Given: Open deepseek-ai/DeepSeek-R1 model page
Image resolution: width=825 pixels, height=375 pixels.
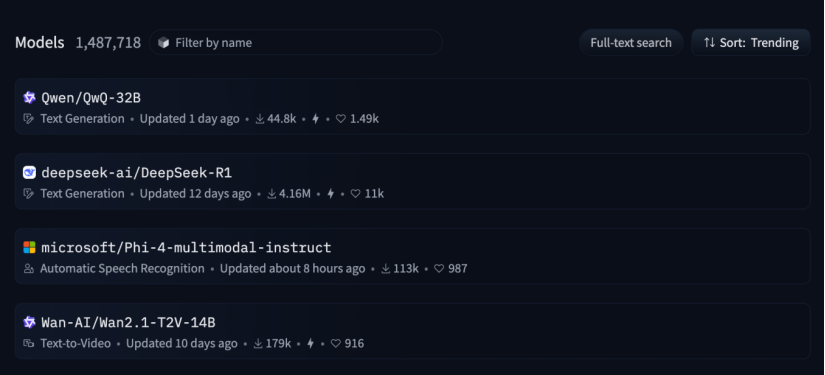Looking at the screenshot, I should click(x=137, y=173).
